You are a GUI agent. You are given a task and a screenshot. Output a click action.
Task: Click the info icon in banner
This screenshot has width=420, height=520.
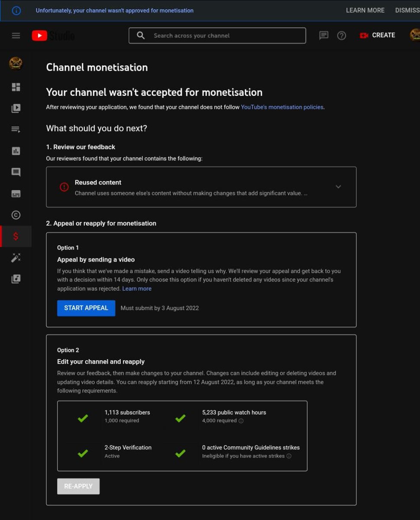point(16,10)
